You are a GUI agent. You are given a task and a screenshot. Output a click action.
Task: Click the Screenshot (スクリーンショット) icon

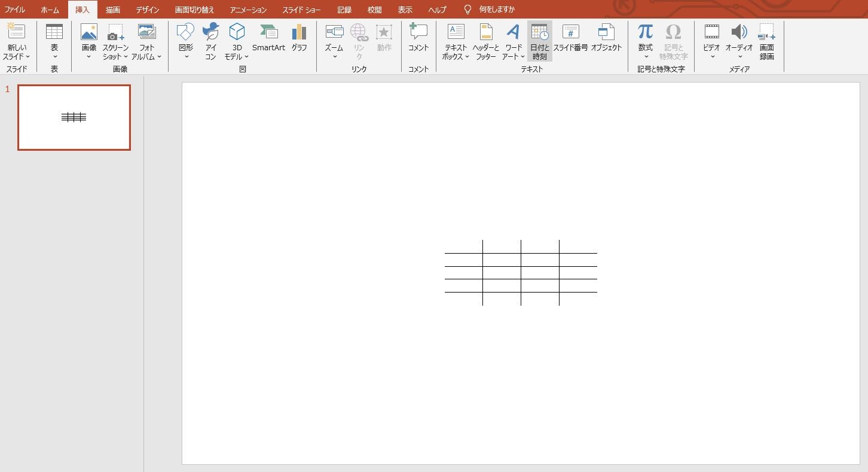pyautogui.click(x=115, y=32)
